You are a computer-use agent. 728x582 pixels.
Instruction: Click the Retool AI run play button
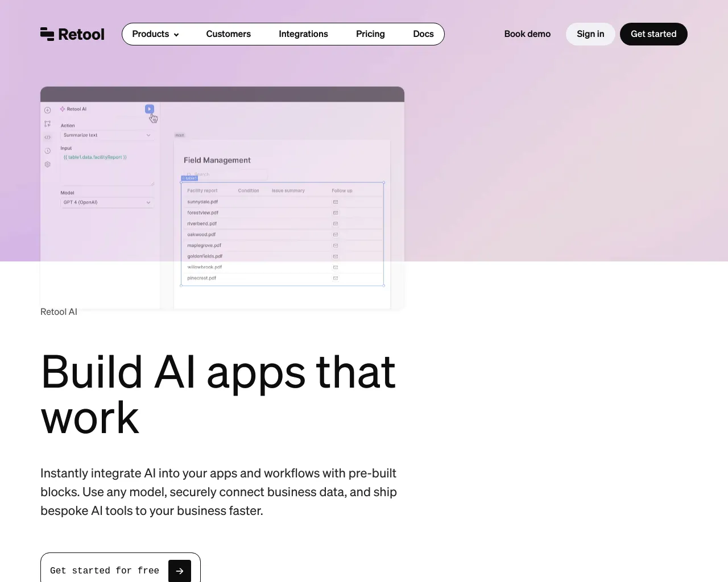pyautogui.click(x=149, y=109)
